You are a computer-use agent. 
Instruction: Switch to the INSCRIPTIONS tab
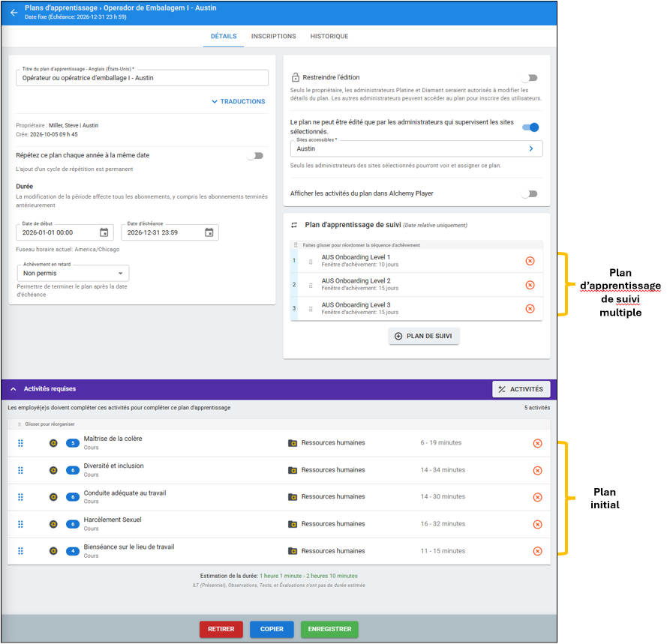[x=274, y=36]
